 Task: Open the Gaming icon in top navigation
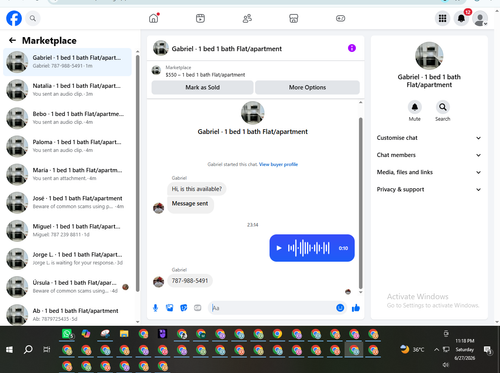pos(340,18)
